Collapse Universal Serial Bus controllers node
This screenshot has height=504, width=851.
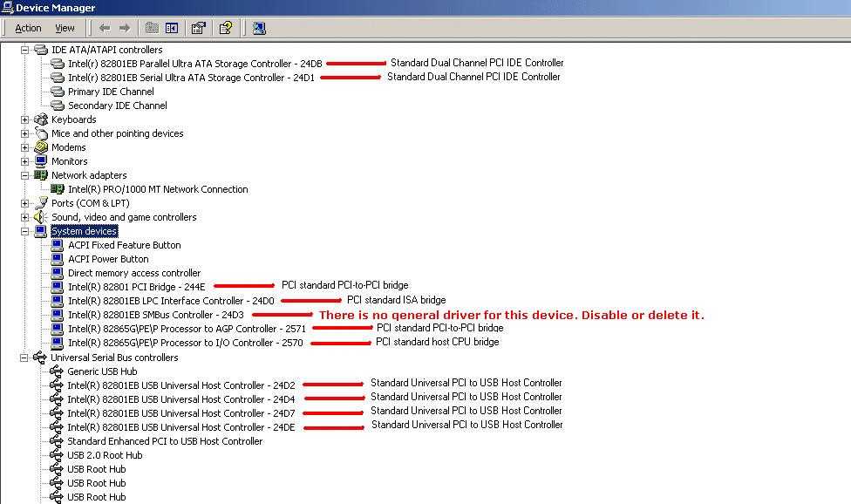point(25,358)
